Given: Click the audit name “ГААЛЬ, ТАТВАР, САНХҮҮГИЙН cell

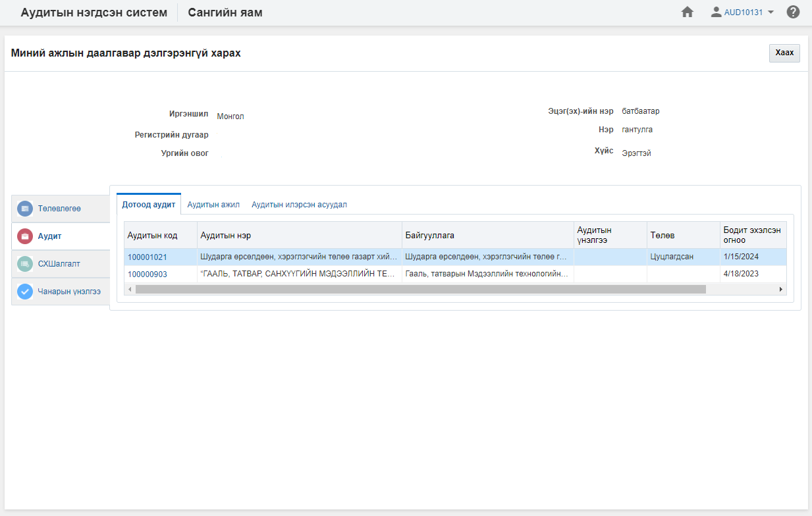Looking at the screenshot, I should [x=300, y=274].
